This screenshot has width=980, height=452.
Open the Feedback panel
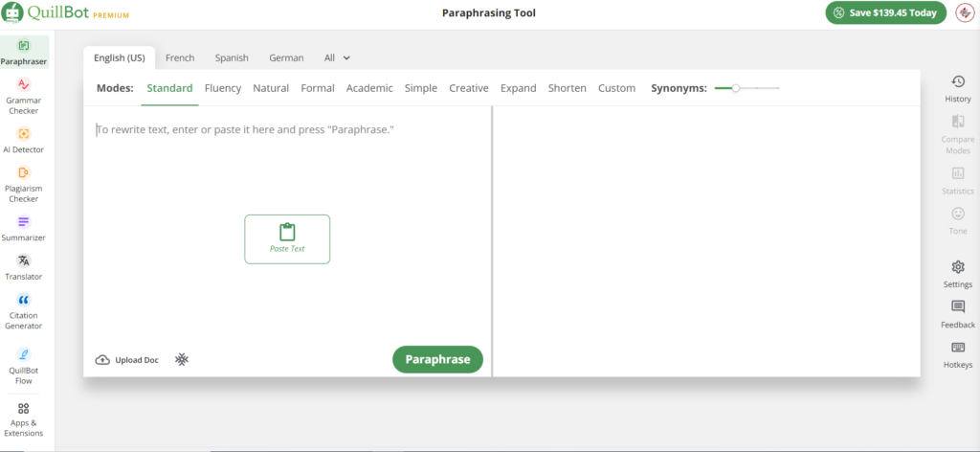click(x=957, y=314)
